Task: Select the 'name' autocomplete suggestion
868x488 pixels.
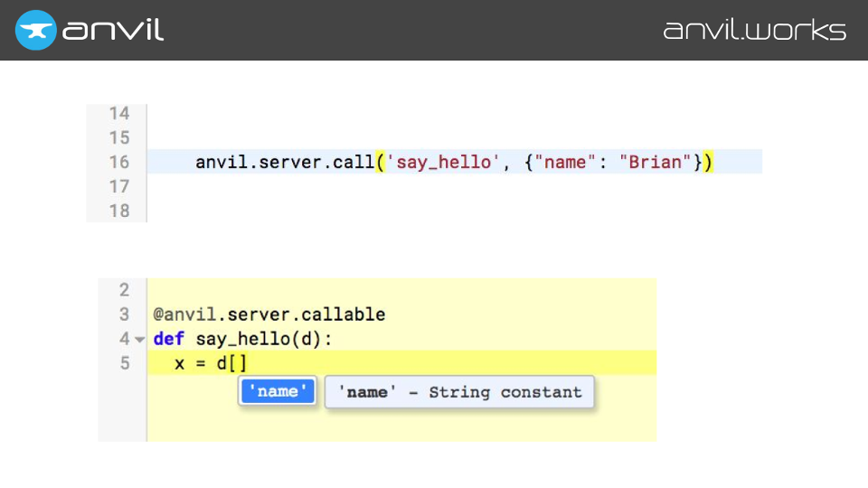Action: [278, 392]
